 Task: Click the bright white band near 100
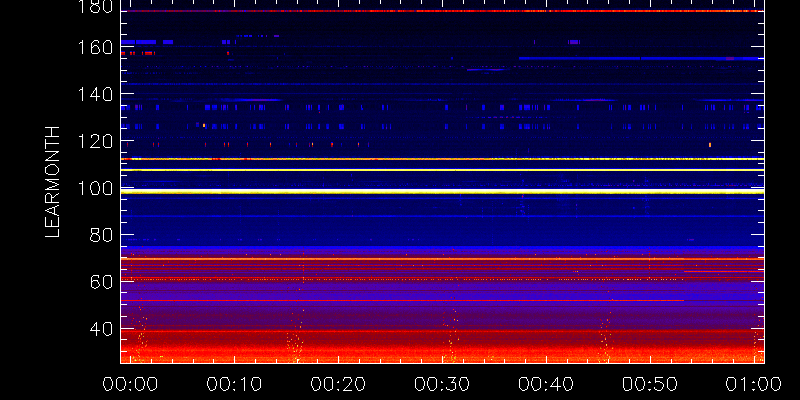(x=442, y=191)
